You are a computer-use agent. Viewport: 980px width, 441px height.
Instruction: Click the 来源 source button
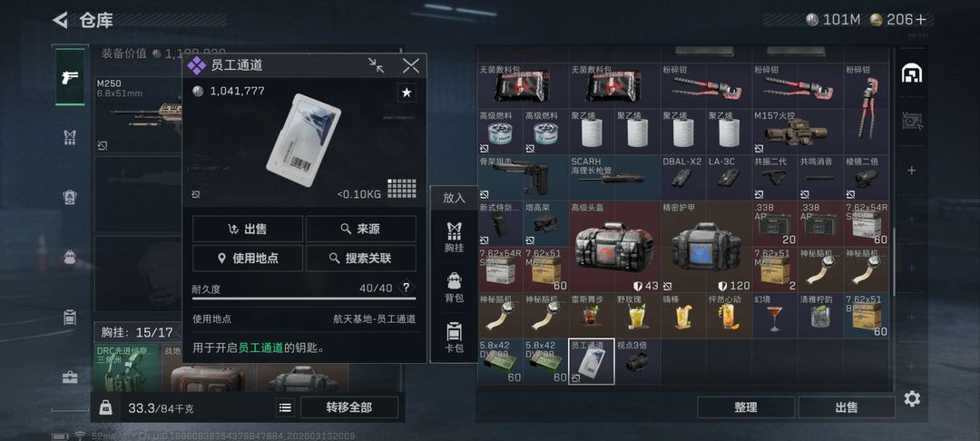(x=360, y=230)
